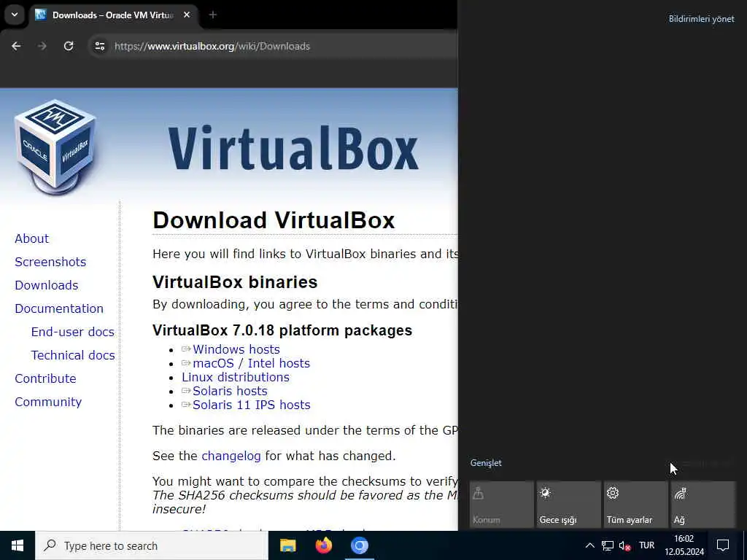The width and height of the screenshot is (747, 560).
Task: Open File Explorer from taskbar
Action: click(x=287, y=545)
